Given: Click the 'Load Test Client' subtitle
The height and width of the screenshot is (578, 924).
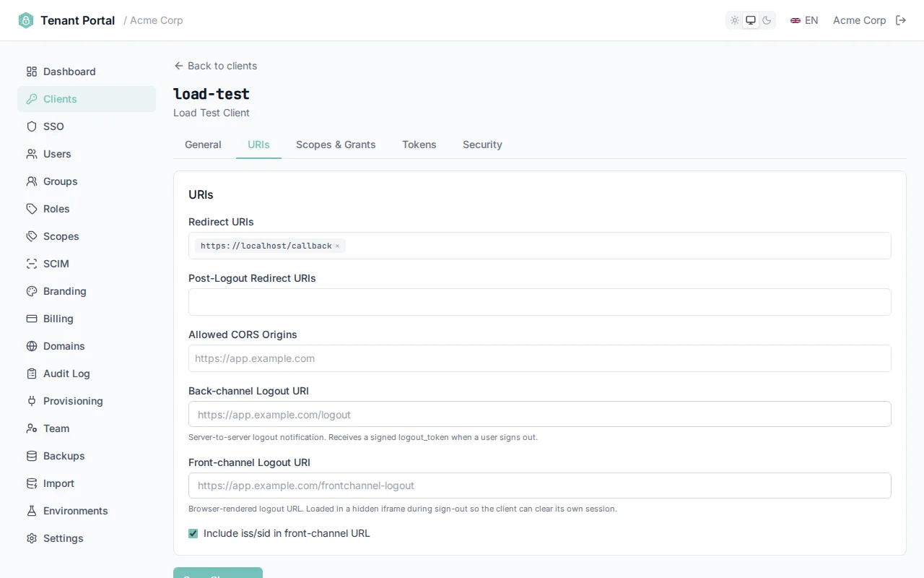Looking at the screenshot, I should click(x=212, y=113).
